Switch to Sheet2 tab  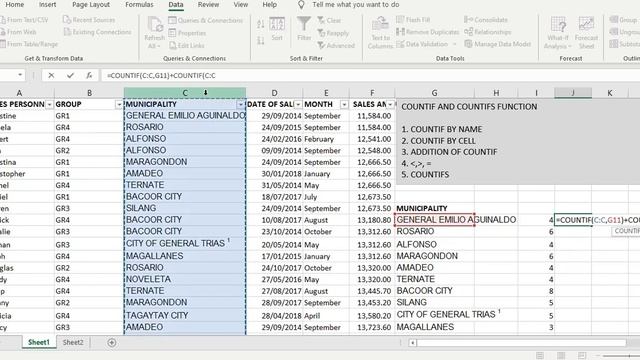73,342
